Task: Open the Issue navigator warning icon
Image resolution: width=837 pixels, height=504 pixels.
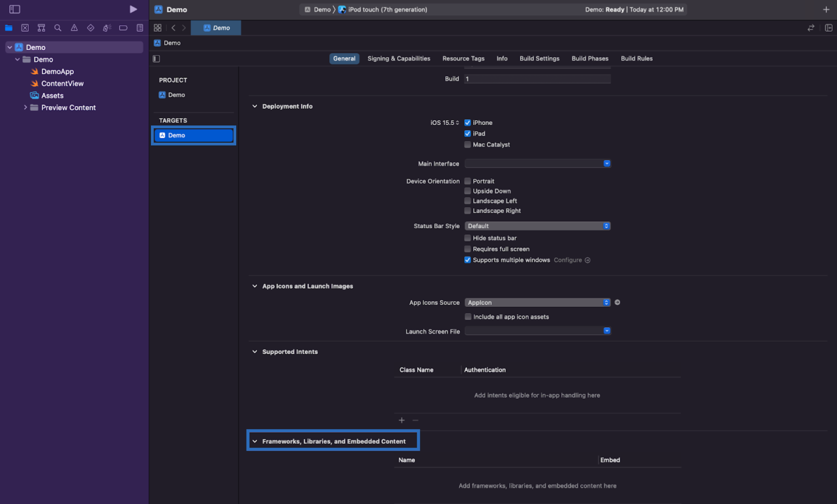Action: tap(74, 28)
